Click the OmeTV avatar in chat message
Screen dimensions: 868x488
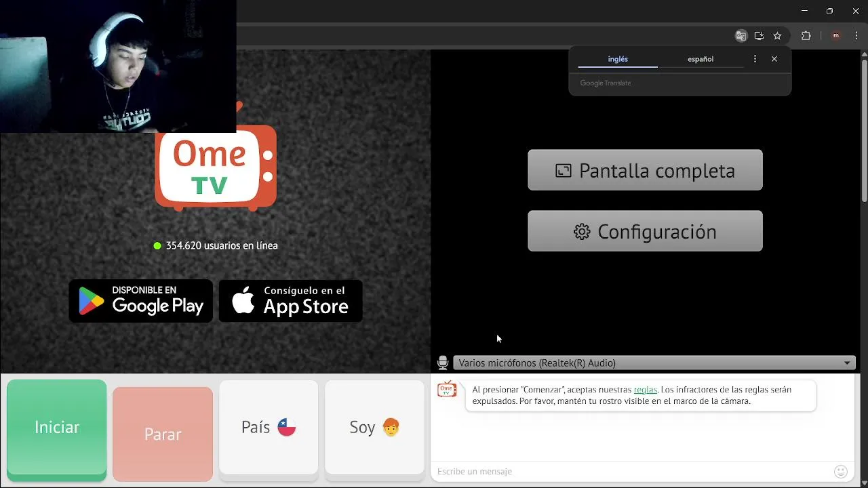click(x=447, y=390)
